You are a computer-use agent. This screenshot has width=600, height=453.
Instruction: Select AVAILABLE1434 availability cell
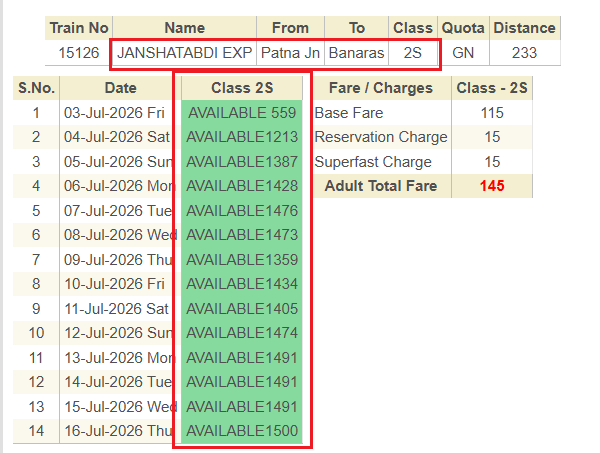pos(242,284)
